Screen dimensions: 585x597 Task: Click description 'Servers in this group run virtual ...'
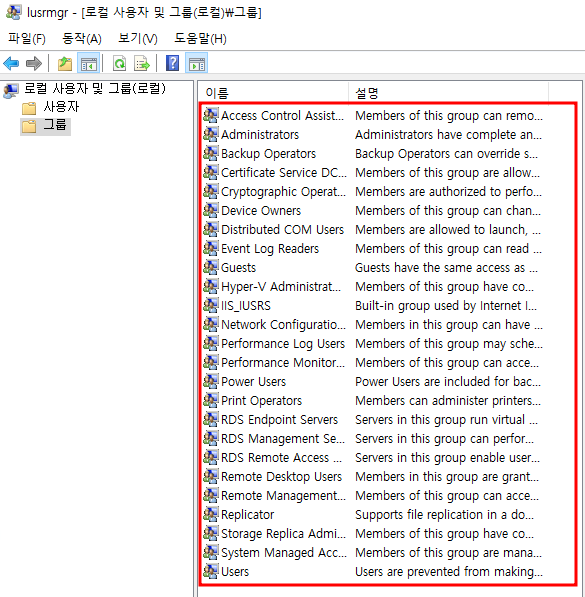[446, 420]
